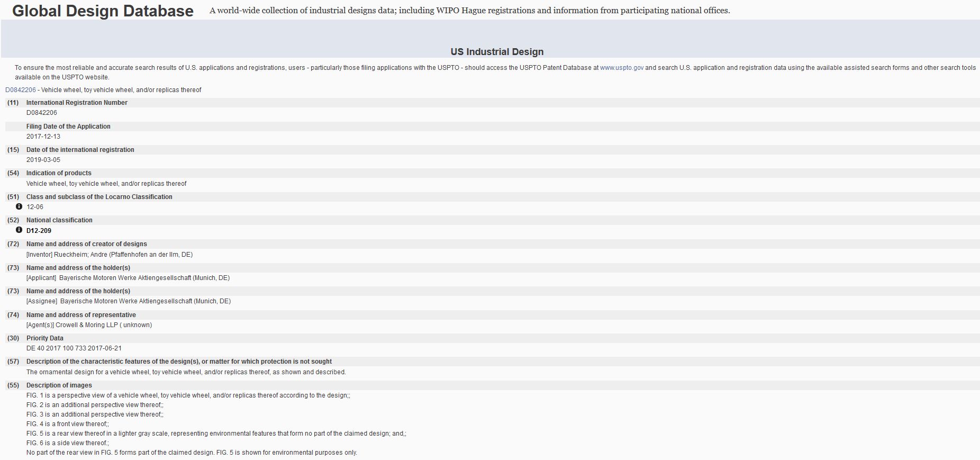
Task: Click the Name and address of representative label
Action: (x=81, y=315)
